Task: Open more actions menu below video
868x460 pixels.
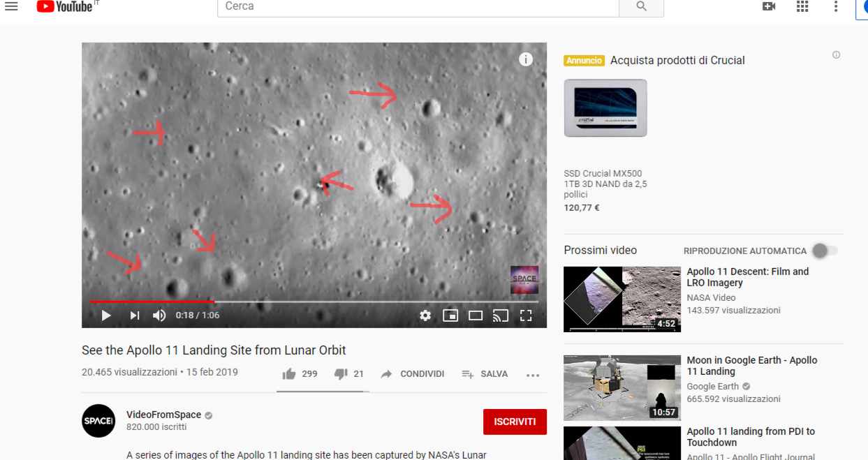Action: 533,375
